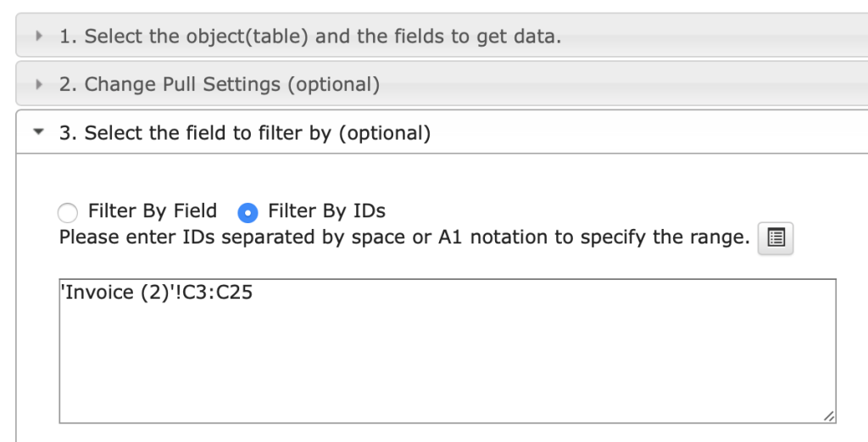Collapse 'Select the field to filter by' section
868x442 pixels.
(245, 133)
